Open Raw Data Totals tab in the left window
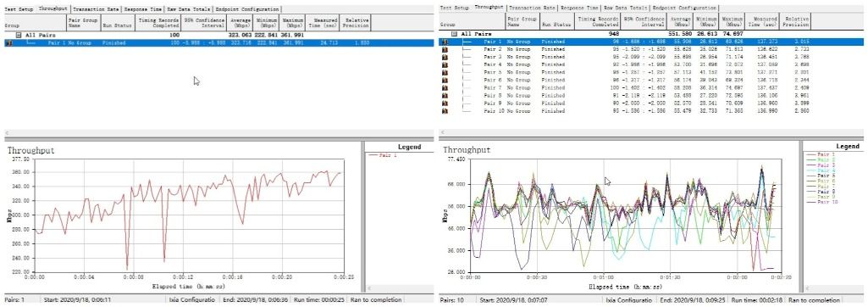The height and width of the screenshot is (307, 868). pos(189,9)
